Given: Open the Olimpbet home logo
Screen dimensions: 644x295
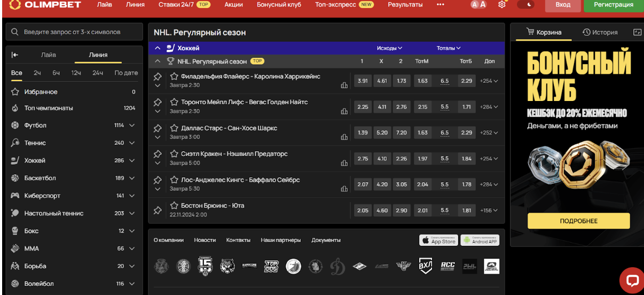Looking at the screenshot, I should click(x=45, y=5).
